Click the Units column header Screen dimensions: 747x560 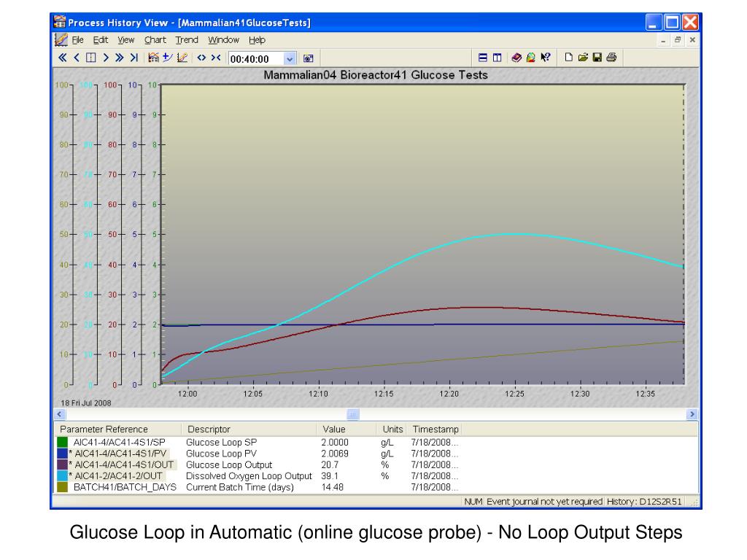coord(392,429)
